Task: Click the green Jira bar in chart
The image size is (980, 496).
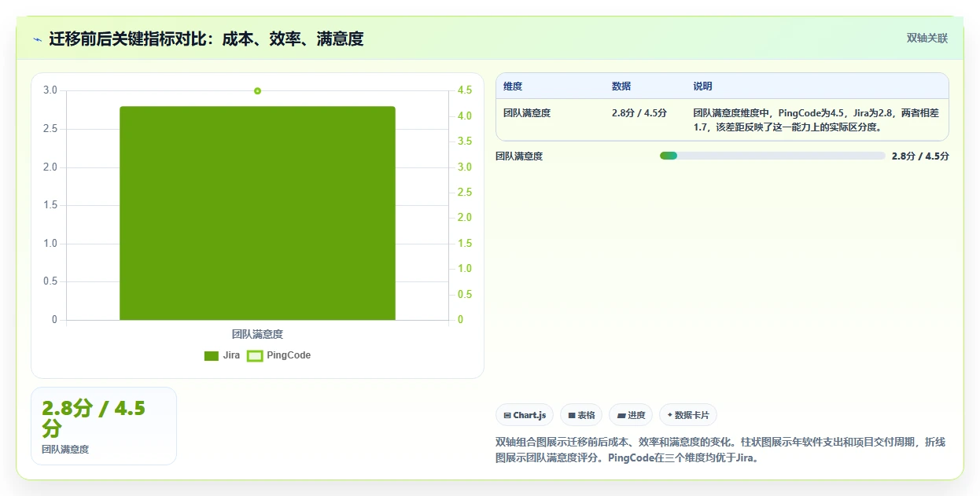Action: (257, 213)
